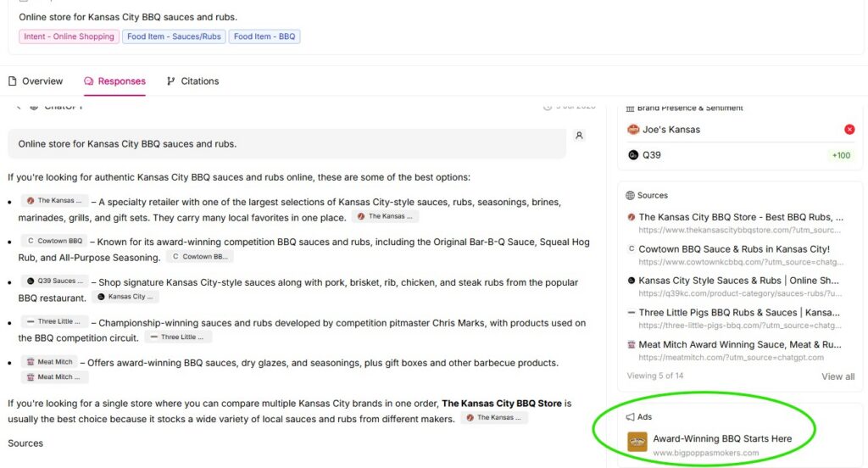Click the Sources heading below the response
Image resolution: width=868 pixels, height=468 pixels.
pos(25,443)
